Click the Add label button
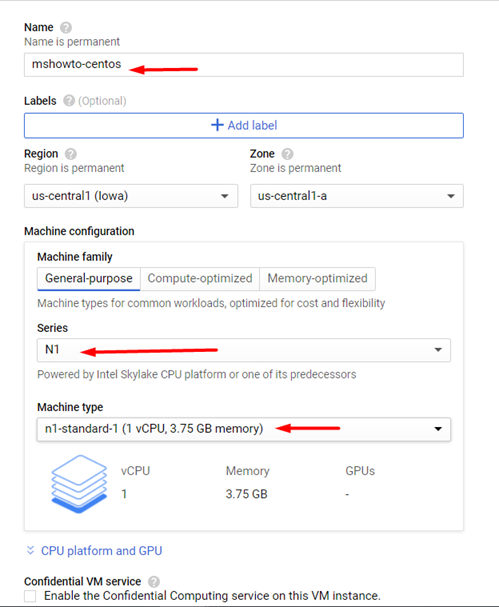Image resolution: width=499 pixels, height=607 pixels. click(243, 125)
